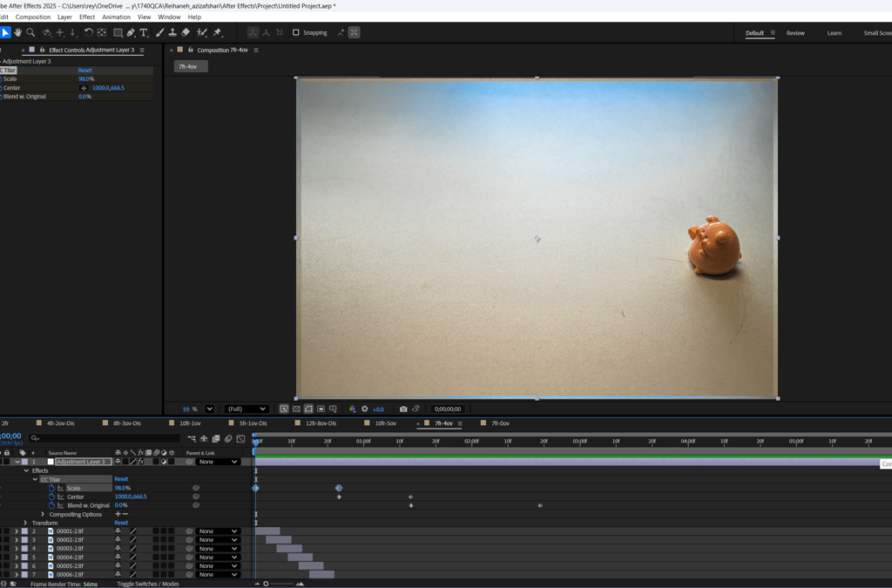The height and width of the screenshot is (588, 892).
Task: Select the Type text tool
Action: [x=144, y=32]
